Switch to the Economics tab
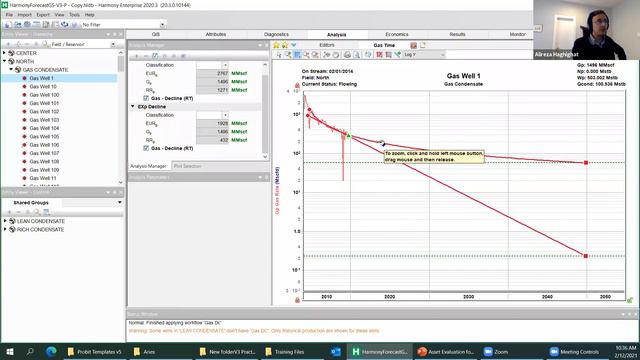Image resolution: width=640 pixels, height=360 pixels. point(397,34)
